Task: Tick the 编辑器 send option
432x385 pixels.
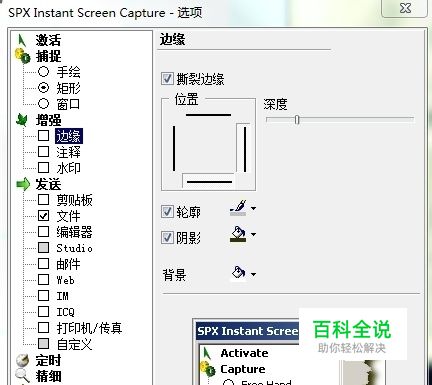Action: tap(43, 232)
